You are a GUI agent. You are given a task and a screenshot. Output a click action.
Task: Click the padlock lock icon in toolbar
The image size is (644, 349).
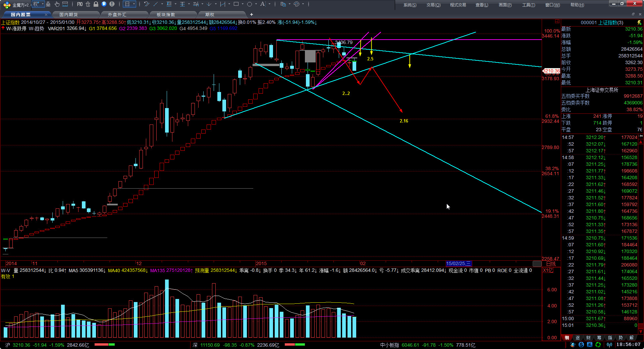96,4
